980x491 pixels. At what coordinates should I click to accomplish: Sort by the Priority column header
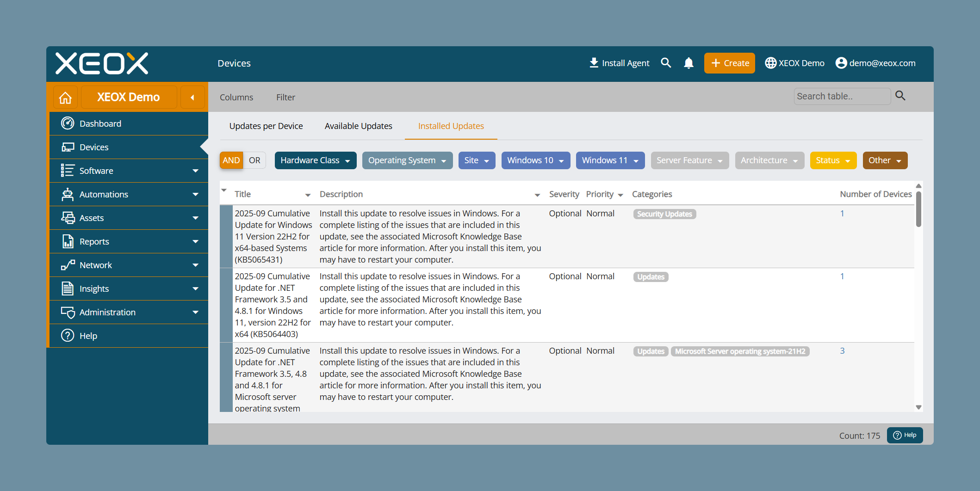coord(600,194)
